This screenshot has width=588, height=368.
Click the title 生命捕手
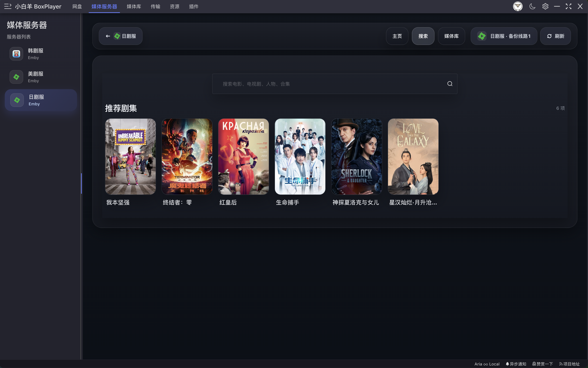pos(287,202)
